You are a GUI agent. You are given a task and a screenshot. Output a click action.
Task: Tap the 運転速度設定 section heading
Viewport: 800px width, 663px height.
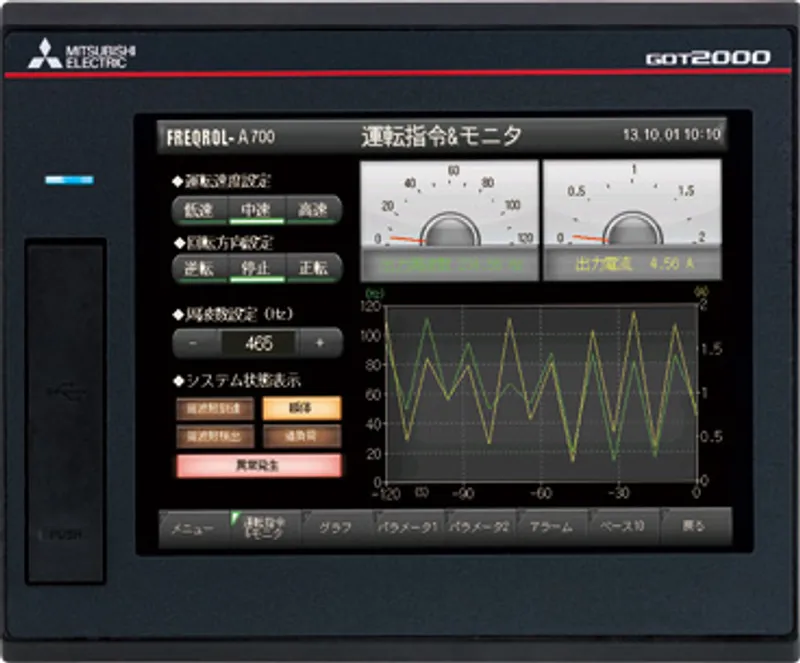tap(222, 181)
